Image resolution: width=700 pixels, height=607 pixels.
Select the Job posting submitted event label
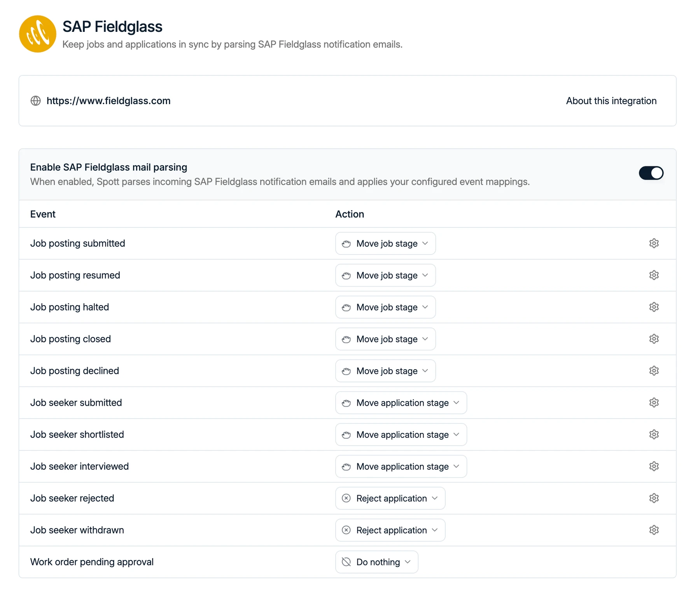click(78, 243)
